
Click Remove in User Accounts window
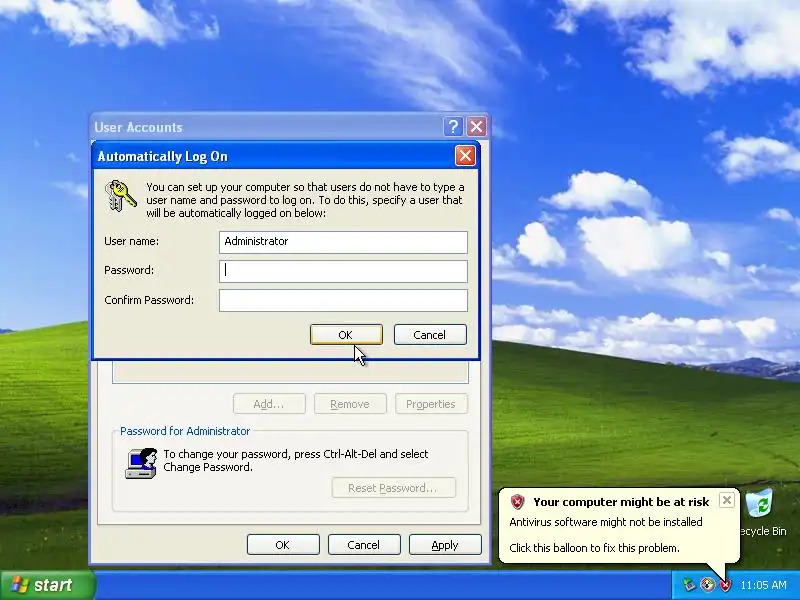(349, 404)
